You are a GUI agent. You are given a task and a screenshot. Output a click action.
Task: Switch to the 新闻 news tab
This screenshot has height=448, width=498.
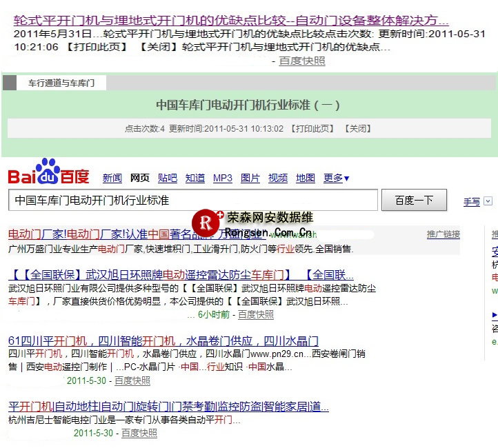112,179
